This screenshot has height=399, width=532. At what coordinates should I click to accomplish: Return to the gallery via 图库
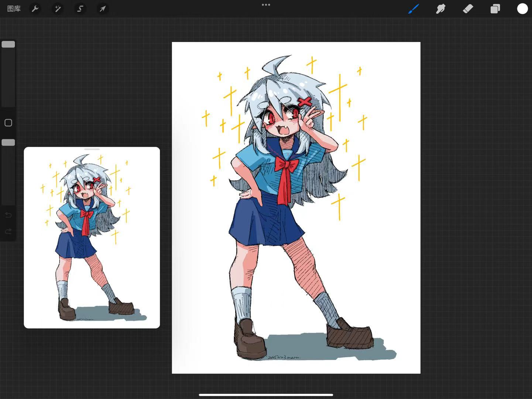[x=14, y=8]
